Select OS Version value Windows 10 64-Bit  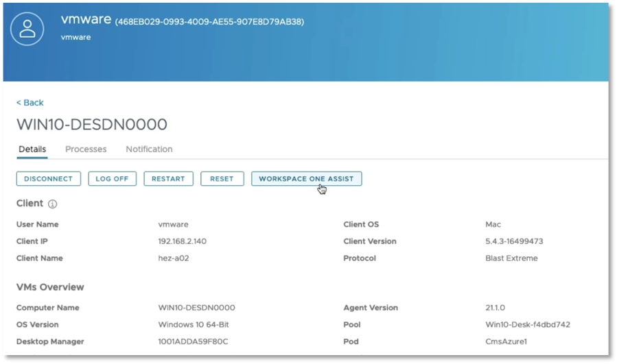point(194,325)
